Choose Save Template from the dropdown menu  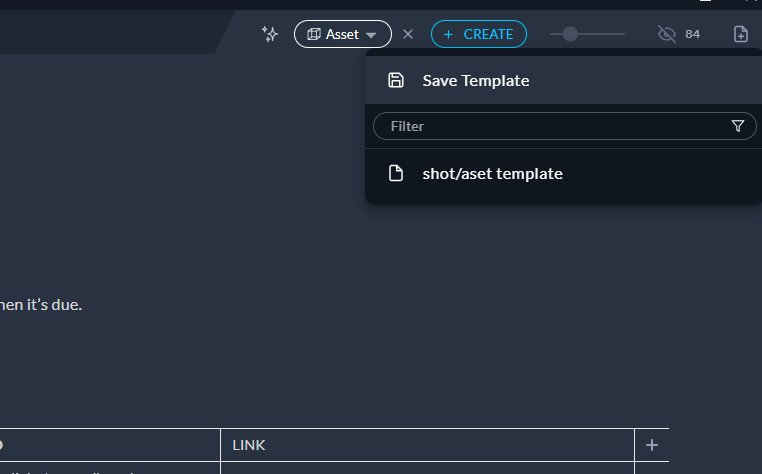[x=476, y=80]
